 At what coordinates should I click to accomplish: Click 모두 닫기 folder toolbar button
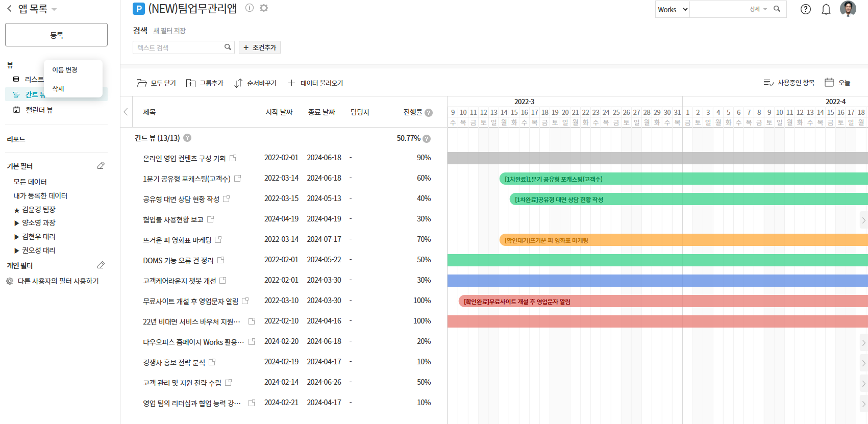click(156, 83)
